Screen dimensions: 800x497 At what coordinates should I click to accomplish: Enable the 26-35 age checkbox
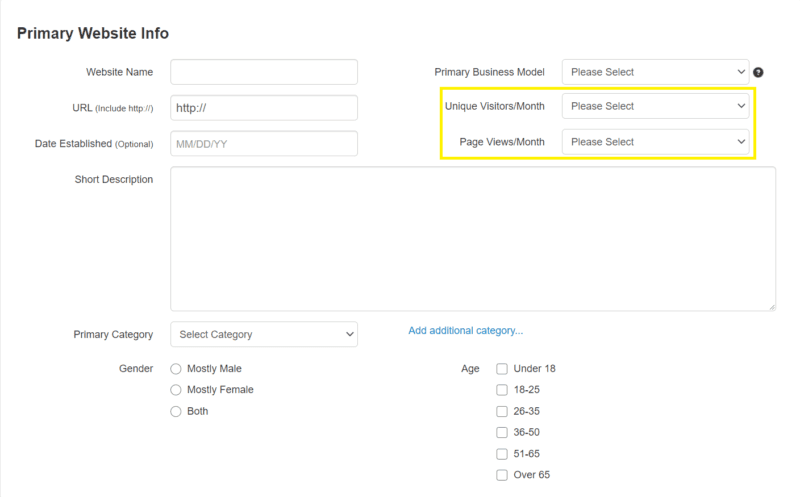502,411
